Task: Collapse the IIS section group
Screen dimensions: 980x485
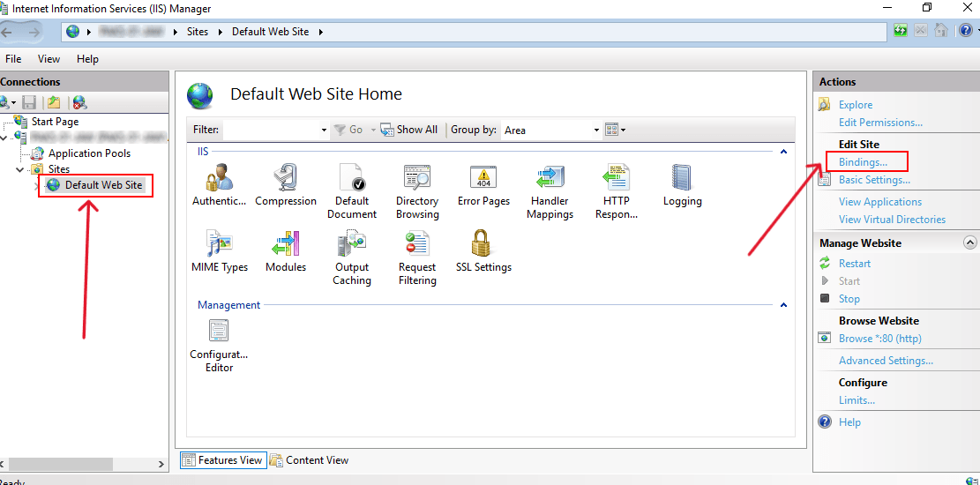Action: point(784,152)
